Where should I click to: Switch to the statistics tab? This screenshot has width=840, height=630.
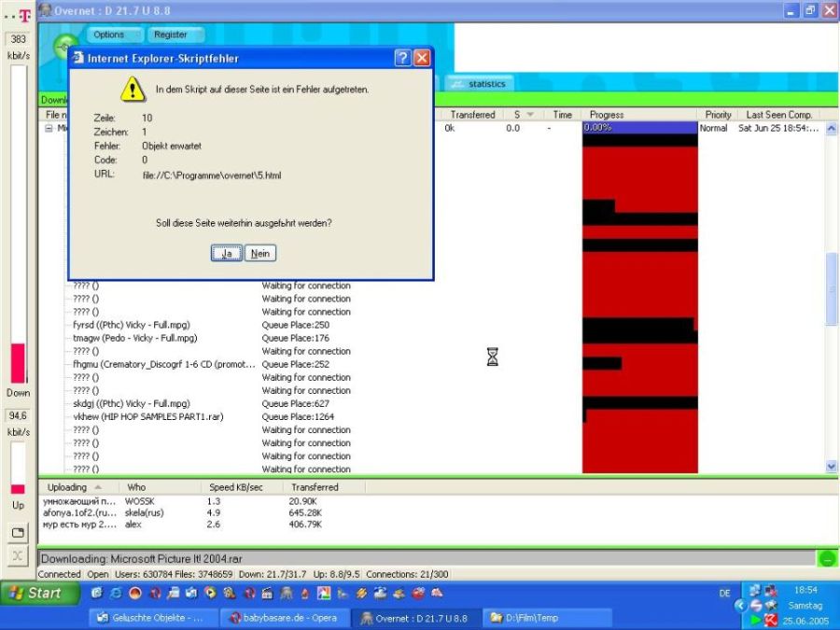coord(479,84)
